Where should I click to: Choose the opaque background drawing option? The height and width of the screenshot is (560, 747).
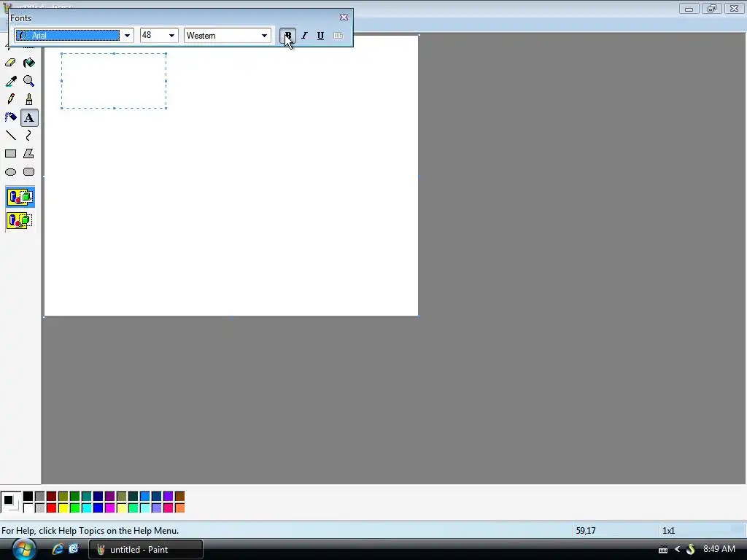point(20,197)
